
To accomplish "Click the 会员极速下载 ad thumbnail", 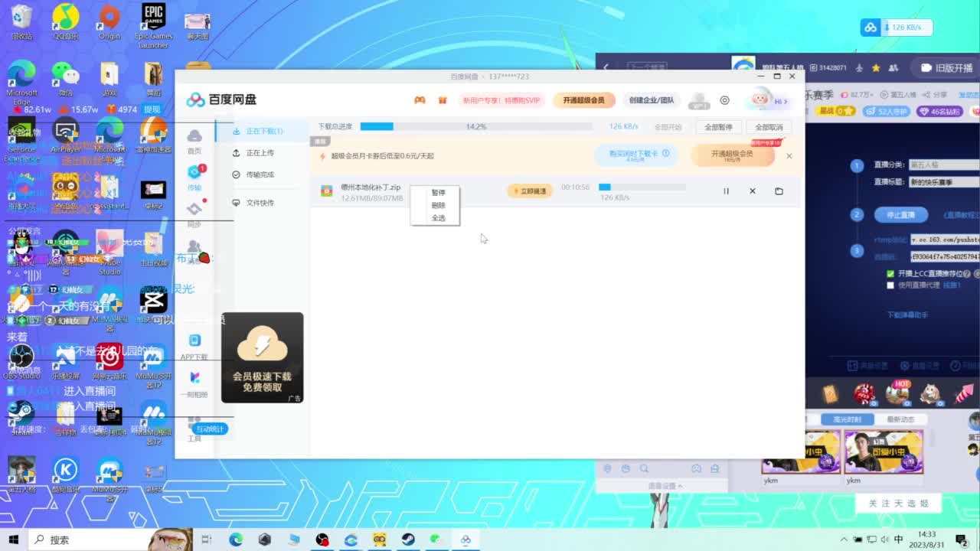I will tap(263, 357).
